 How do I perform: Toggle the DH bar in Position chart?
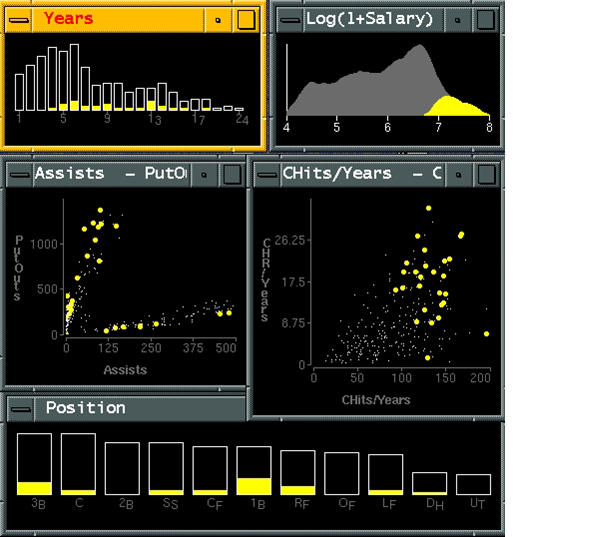click(x=430, y=484)
